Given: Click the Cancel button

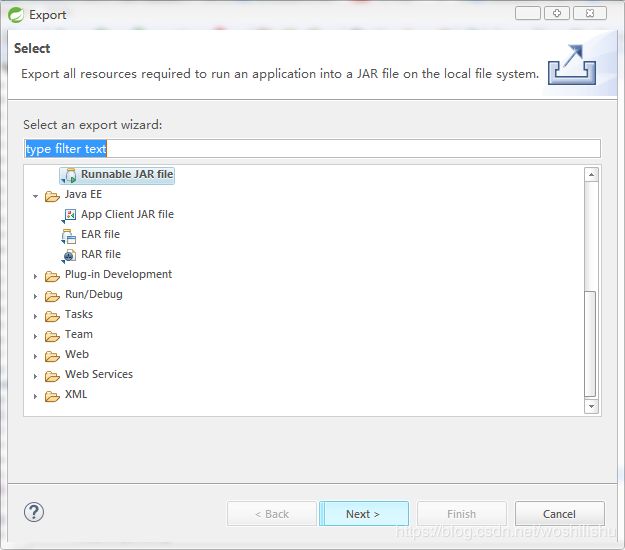Looking at the screenshot, I should click(x=560, y=514).
